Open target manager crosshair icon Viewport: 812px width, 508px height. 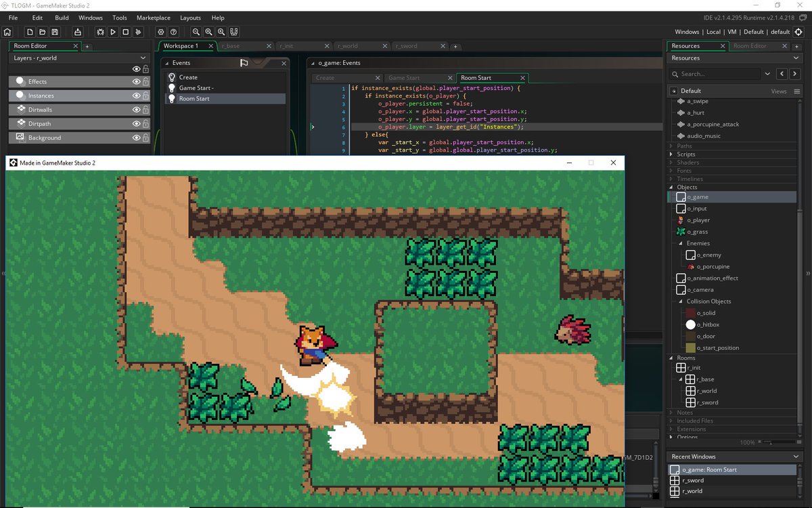(x=799, y=32)
